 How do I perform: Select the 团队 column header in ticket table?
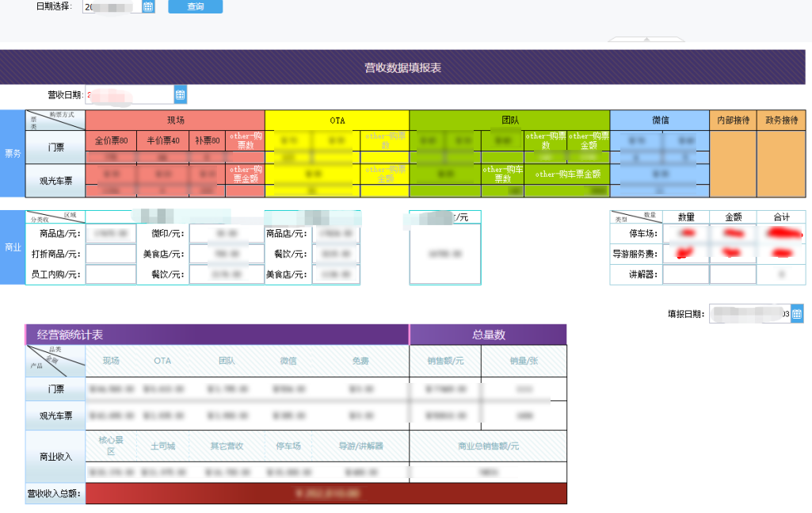[x=509, y=121]
